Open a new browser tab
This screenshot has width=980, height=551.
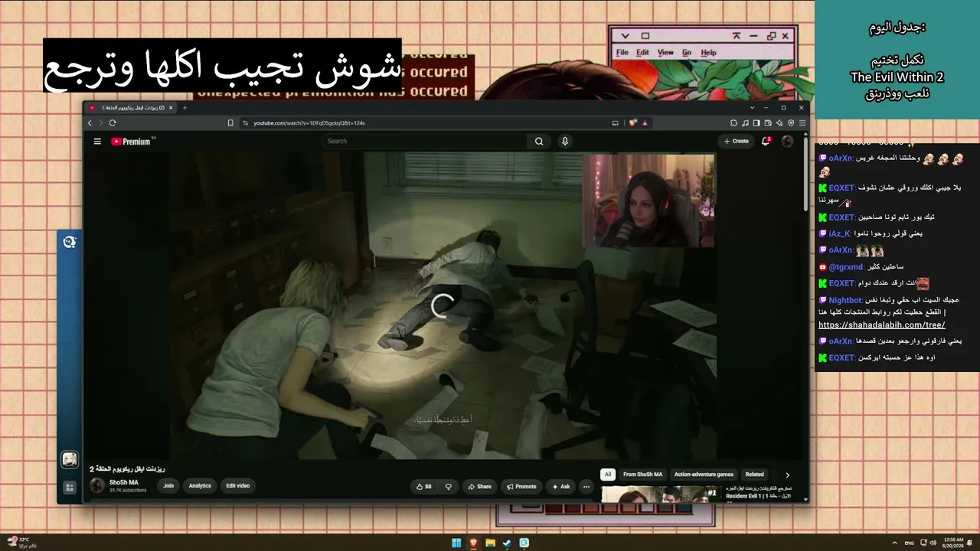[185, 108]
